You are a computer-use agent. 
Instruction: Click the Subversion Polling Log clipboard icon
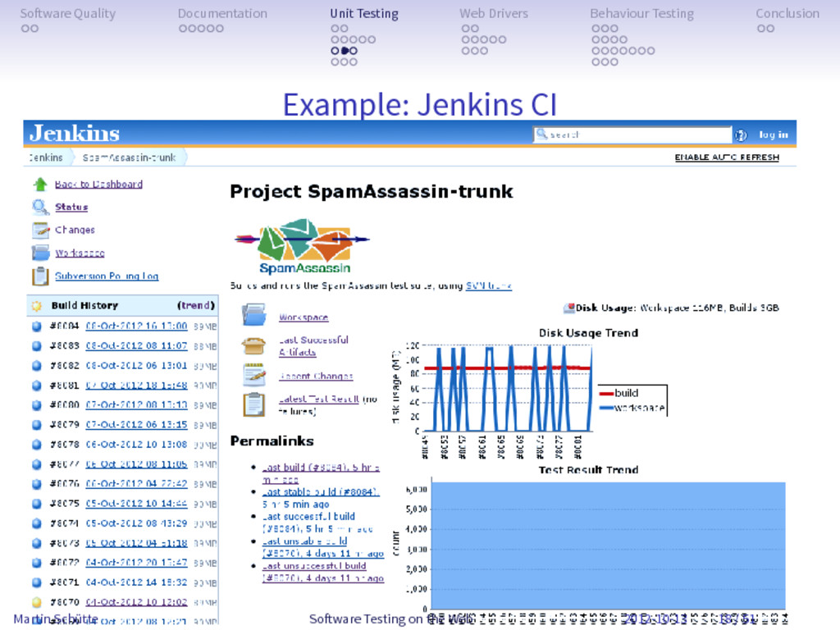click(x=40, y=276)
